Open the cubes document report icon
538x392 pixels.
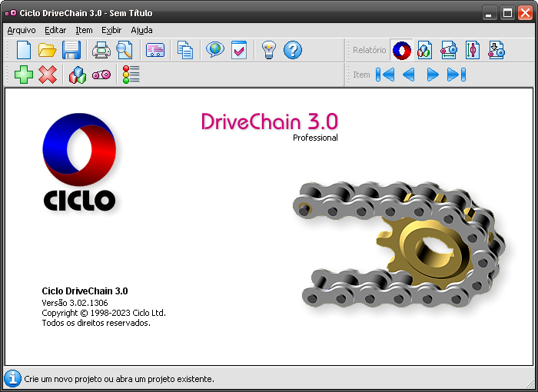click(x=425, y=50)
